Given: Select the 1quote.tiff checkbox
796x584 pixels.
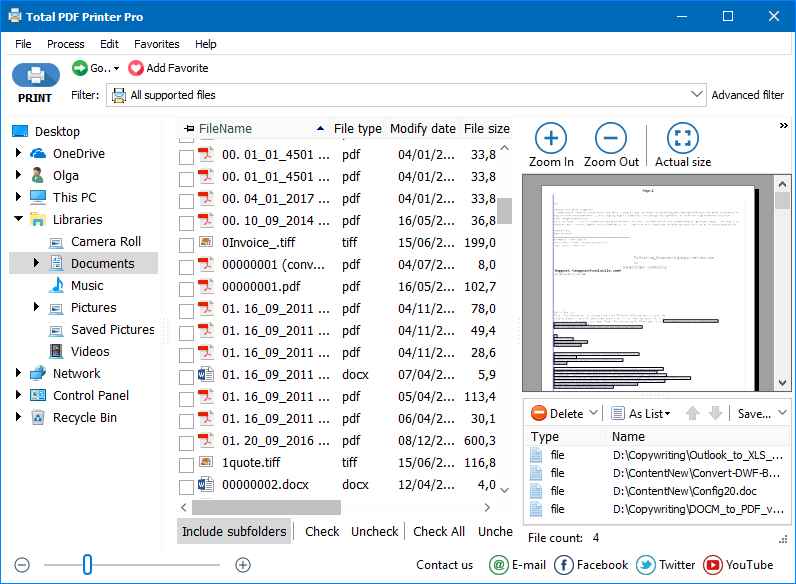Looking at the screenshot, I should pyautogui.click(x=186, y=464).
